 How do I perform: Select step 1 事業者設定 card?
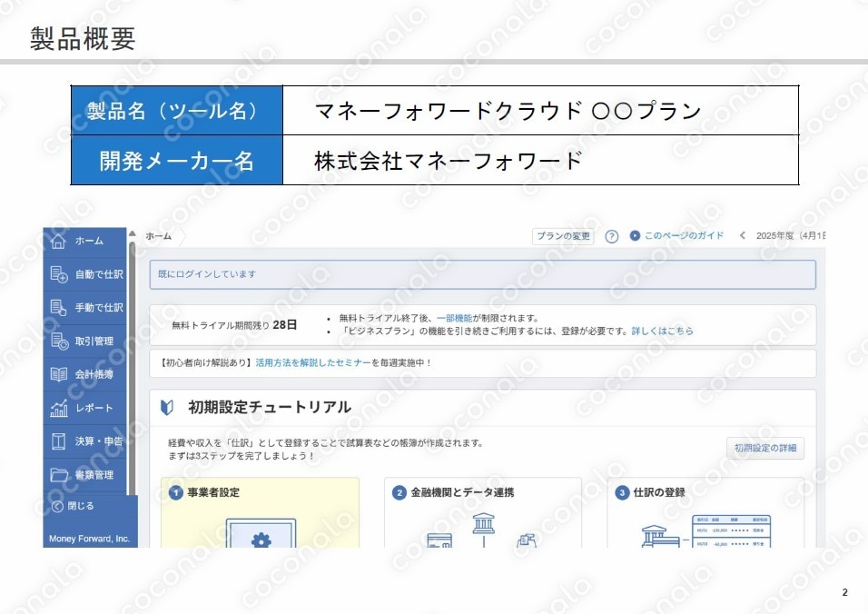click(x=261, y=512)
